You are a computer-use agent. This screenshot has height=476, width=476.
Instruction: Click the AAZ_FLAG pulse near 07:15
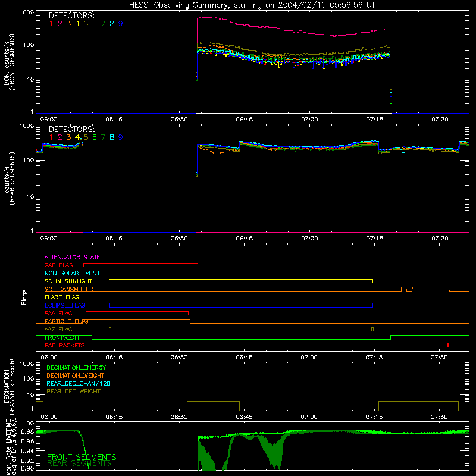(x=372, y=330)
